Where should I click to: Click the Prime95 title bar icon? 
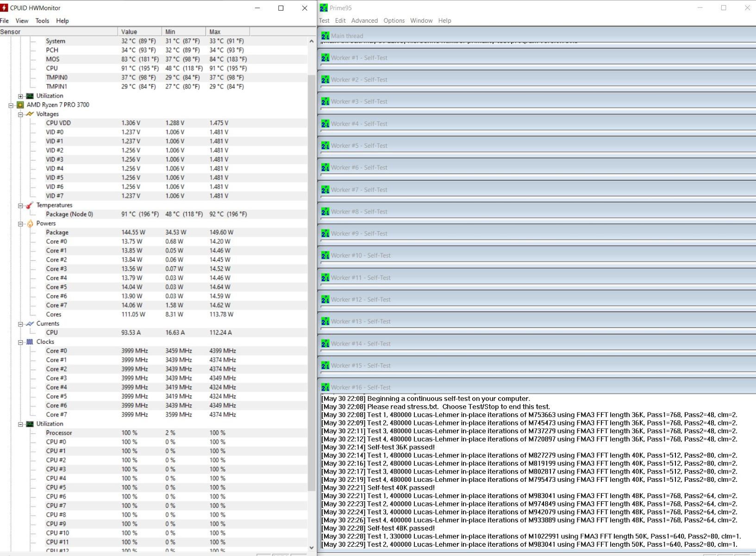324,8
